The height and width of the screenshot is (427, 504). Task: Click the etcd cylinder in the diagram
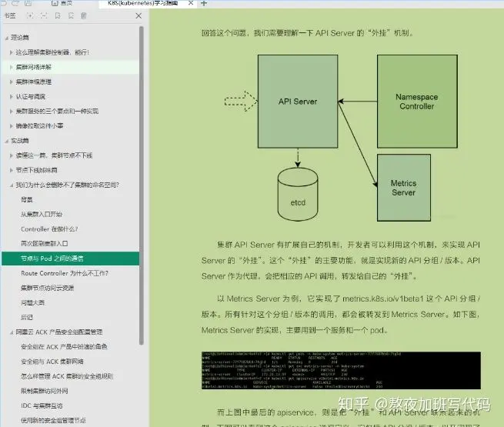(x=298, y=194)
